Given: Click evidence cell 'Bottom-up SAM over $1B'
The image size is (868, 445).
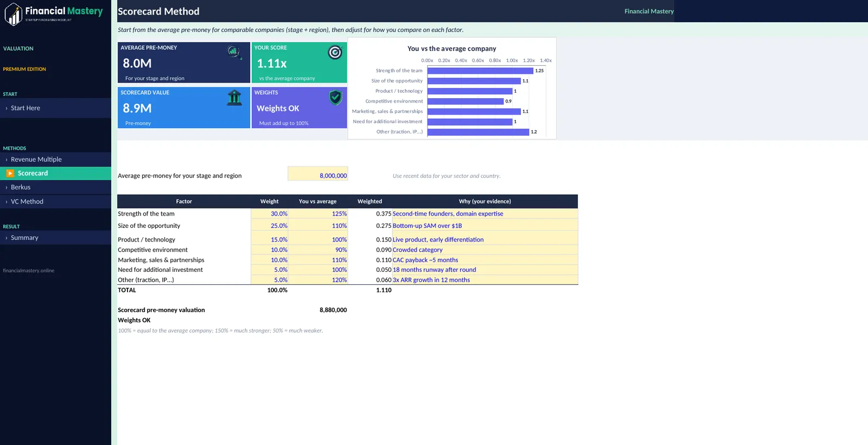Looking at the screenshot, I should pos(485,226).
